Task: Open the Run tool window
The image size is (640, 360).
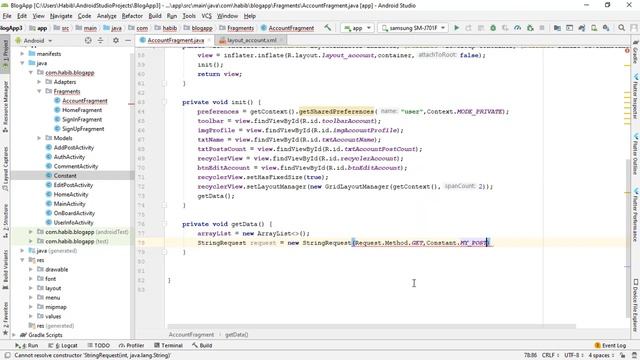Action: point(27,345)
